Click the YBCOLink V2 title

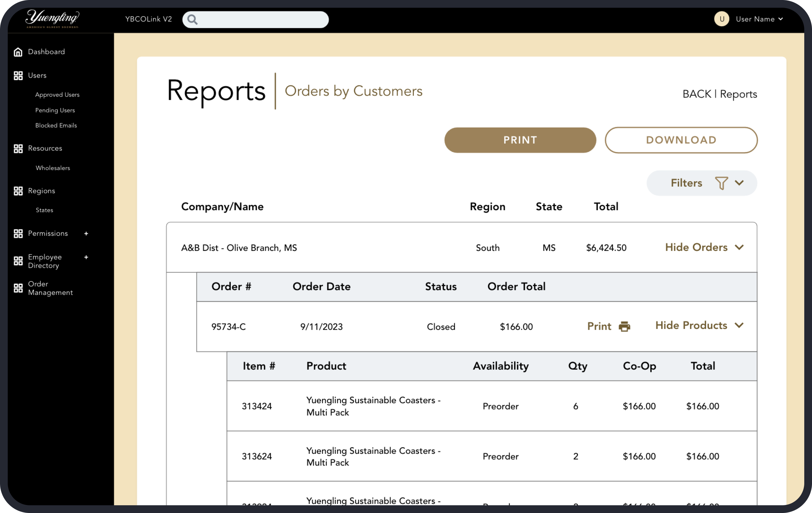148,19
